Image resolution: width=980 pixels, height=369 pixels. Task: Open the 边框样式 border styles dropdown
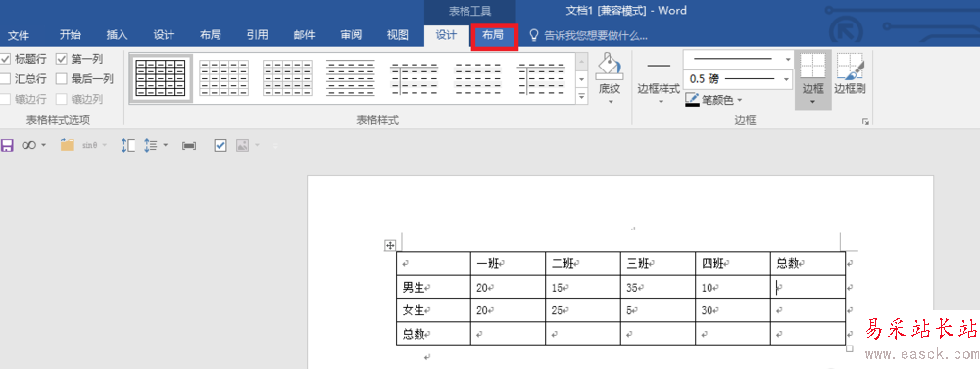660,101
